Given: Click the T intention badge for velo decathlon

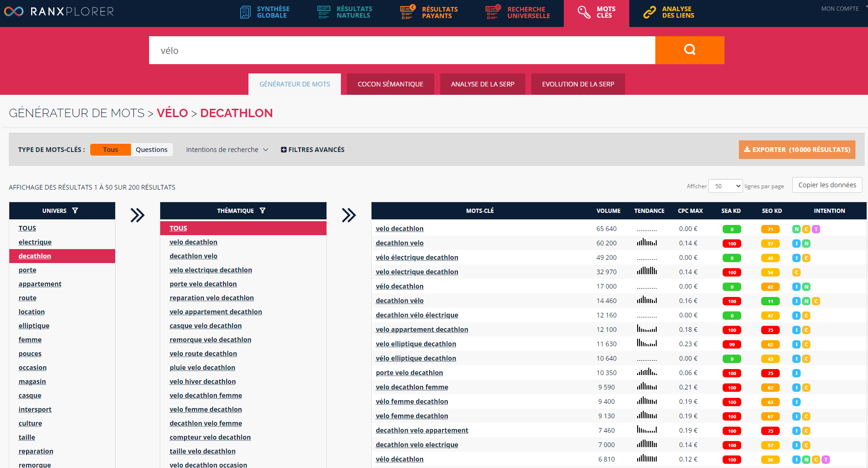Looking at the screenshot, I should click(x=816, y=229).
